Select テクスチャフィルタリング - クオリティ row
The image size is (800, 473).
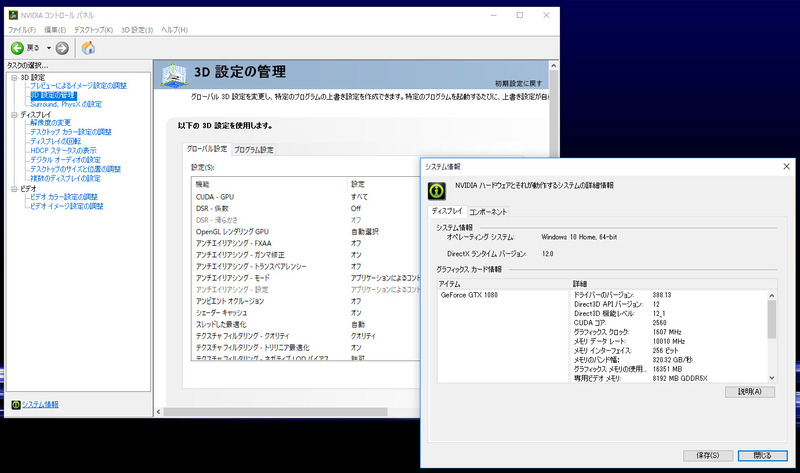click(x=306, y=336)
